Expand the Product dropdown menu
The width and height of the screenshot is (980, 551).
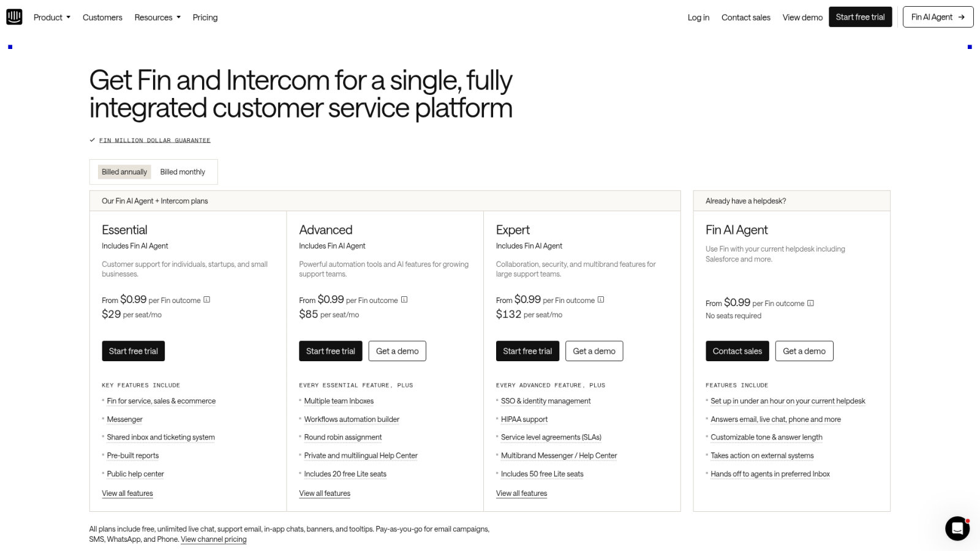[x=52, y=17]
